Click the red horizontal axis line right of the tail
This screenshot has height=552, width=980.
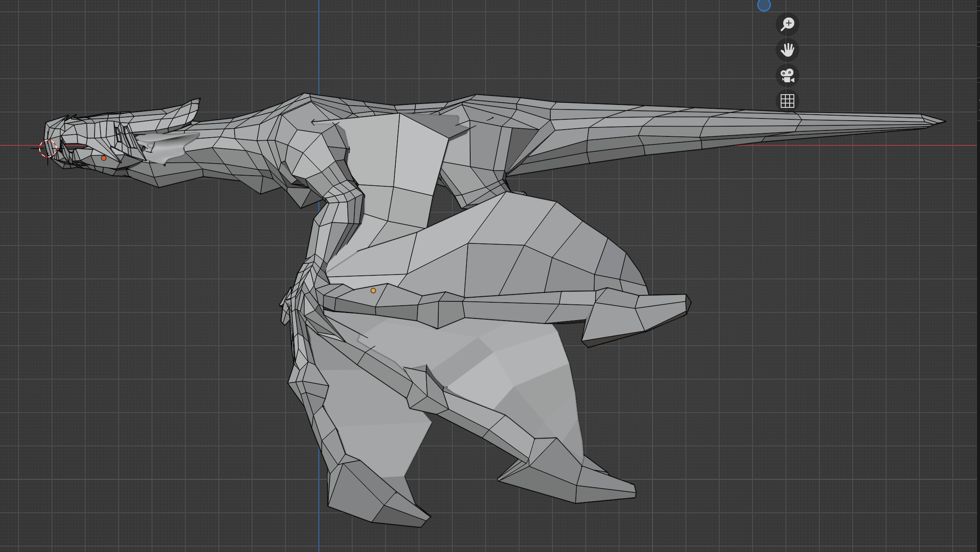[963, 145]
